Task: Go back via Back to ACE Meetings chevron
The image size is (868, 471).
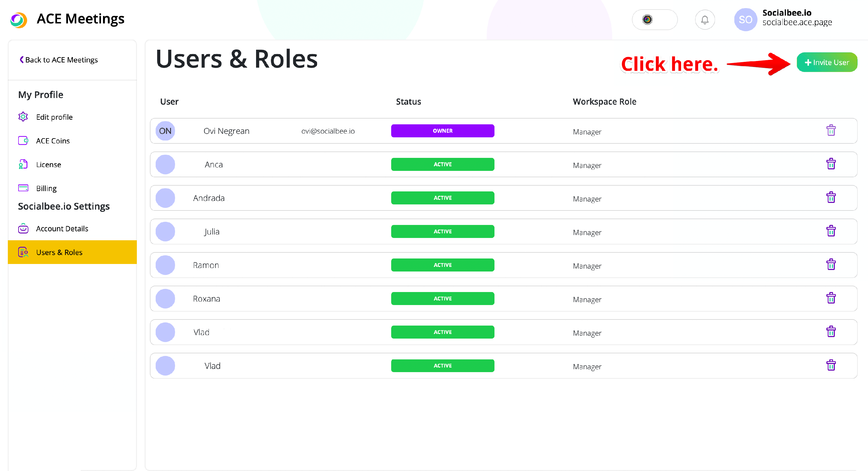Action: [22, 60]
